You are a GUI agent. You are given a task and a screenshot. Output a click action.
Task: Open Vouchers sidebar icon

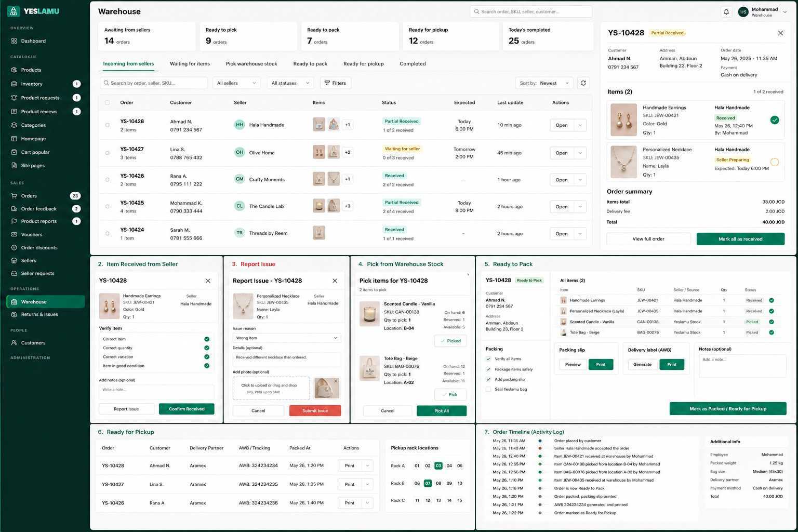tap(14, 234)
